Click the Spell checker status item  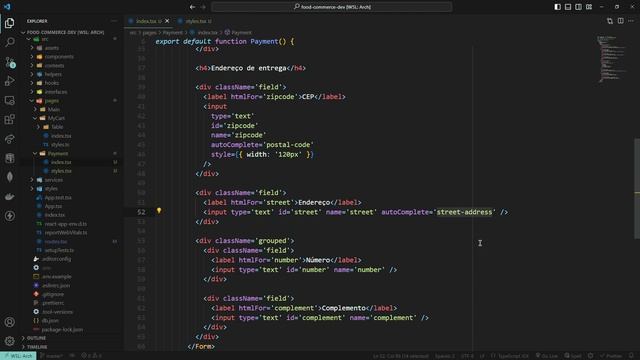[573, 356]
